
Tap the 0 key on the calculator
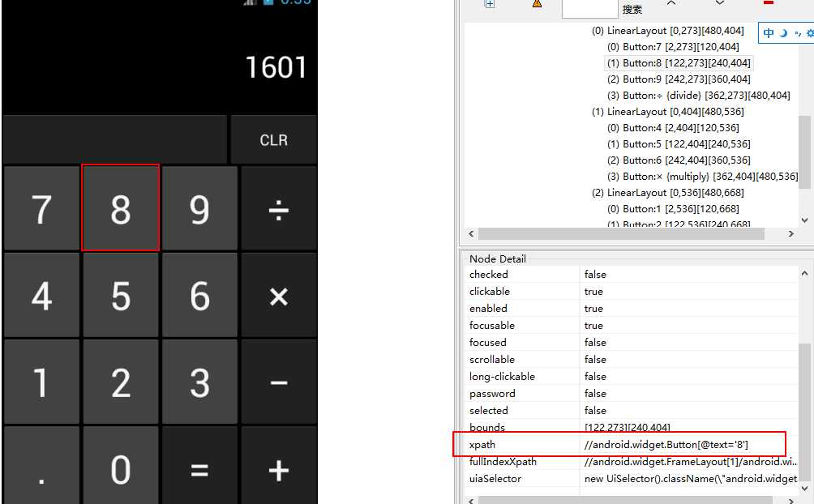click(121, 466)
